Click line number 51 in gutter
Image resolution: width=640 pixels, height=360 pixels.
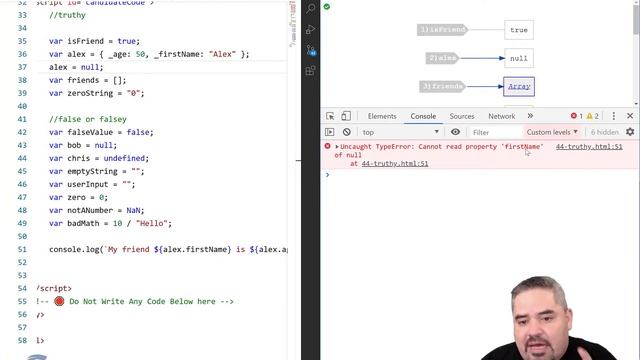(x=22, y=249)
